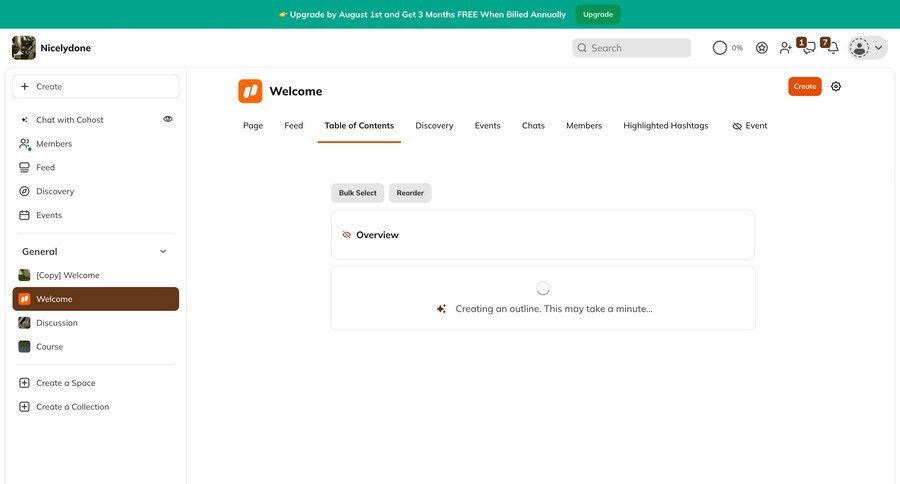Viewport: 900px width, 484px height.
Task: Open the star badge icon in header
Action: click(762, 48)
